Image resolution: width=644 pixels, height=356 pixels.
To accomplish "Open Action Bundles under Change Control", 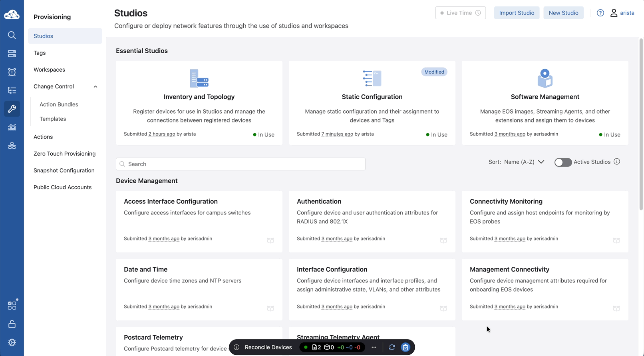I will (x=59, y=104).
